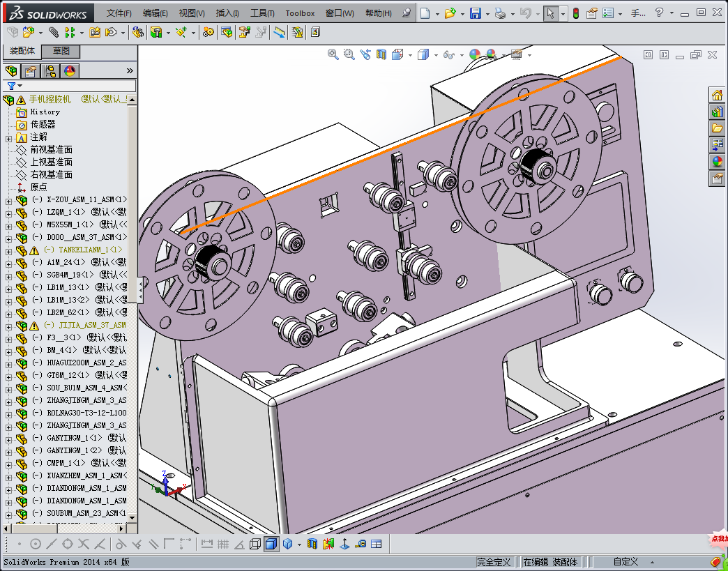
Task: Open the Open-file dropdown arrow
Action: point(462,13)
